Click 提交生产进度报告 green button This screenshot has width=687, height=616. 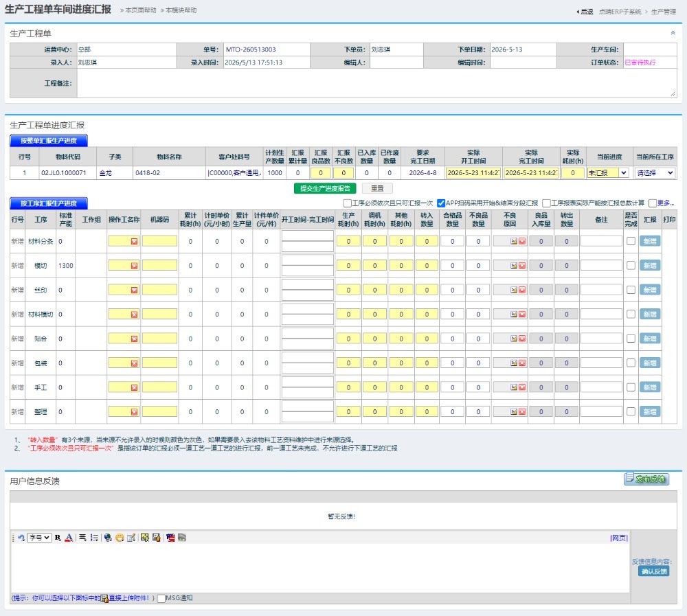click(x=325, y=188)
